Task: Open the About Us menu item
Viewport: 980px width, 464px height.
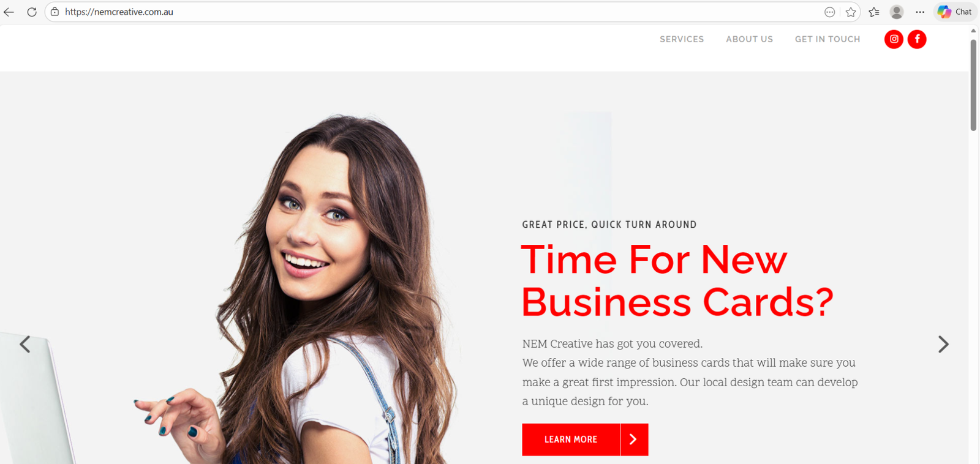Action: point(749,39)
